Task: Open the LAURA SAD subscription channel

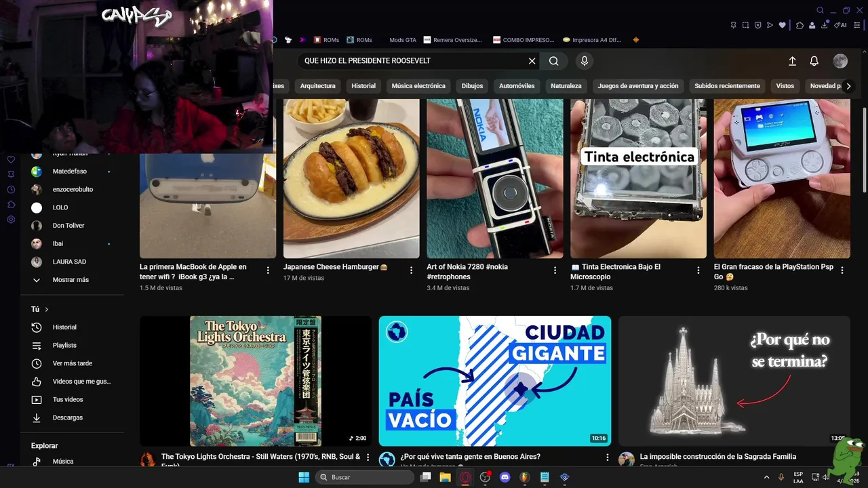Action: pos(73,262)
